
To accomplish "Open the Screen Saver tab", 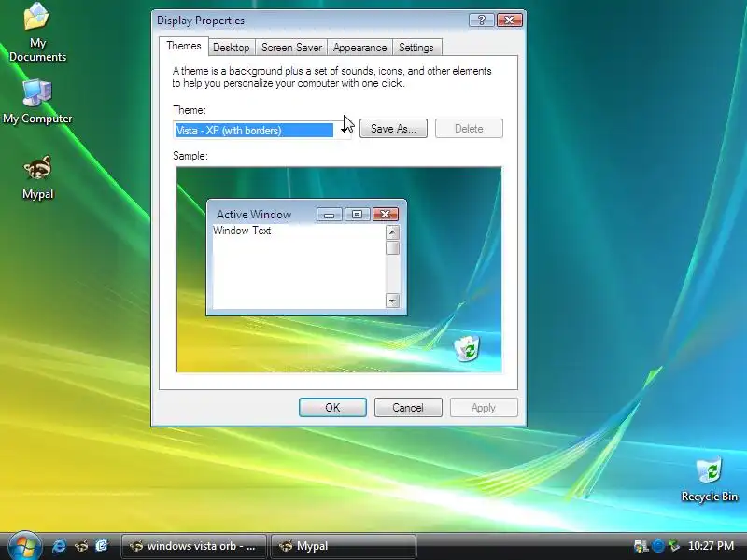I will pos(291,48).
